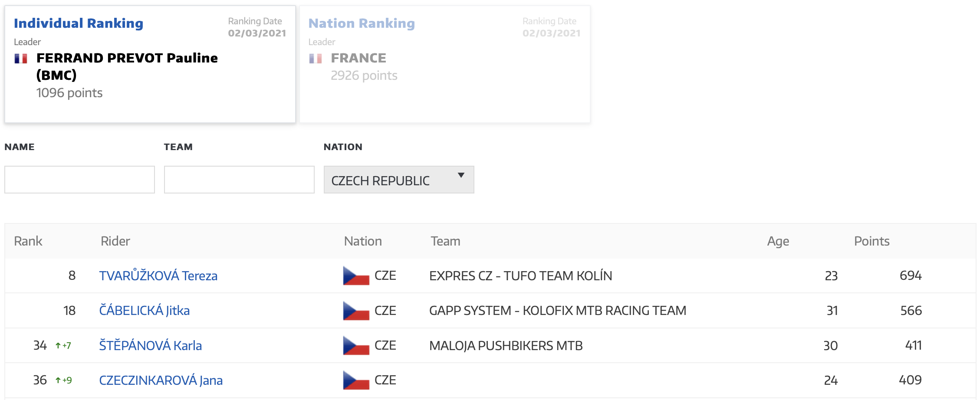Open the Nation dropdown showing Czech Republic
The image size is (980, 400).
click(x=399, y=180)
